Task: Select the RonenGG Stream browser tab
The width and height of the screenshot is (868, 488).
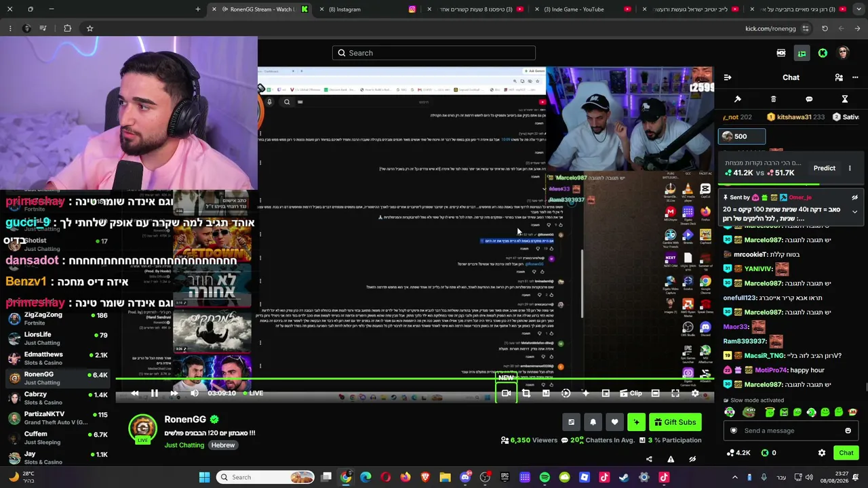Action: [x=260, y=9]
